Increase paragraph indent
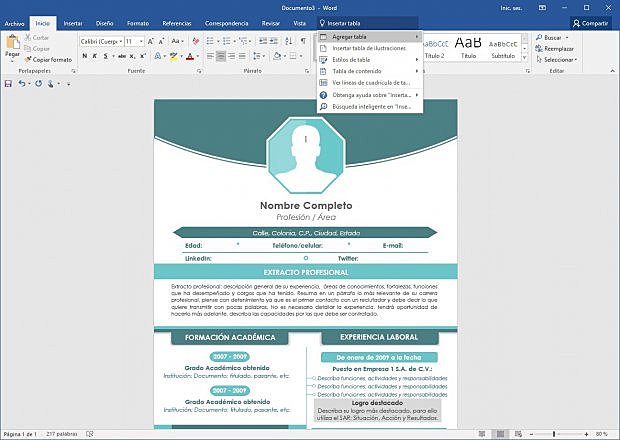The width and height of the screenshot is (620, 440). click(x=273, y=41)
